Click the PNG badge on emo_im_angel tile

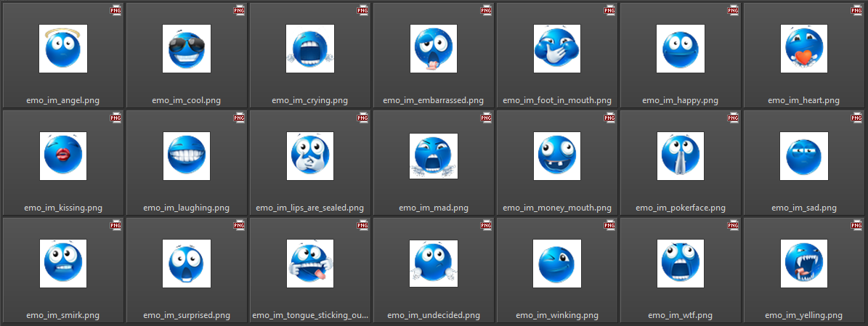click(115, 10)
